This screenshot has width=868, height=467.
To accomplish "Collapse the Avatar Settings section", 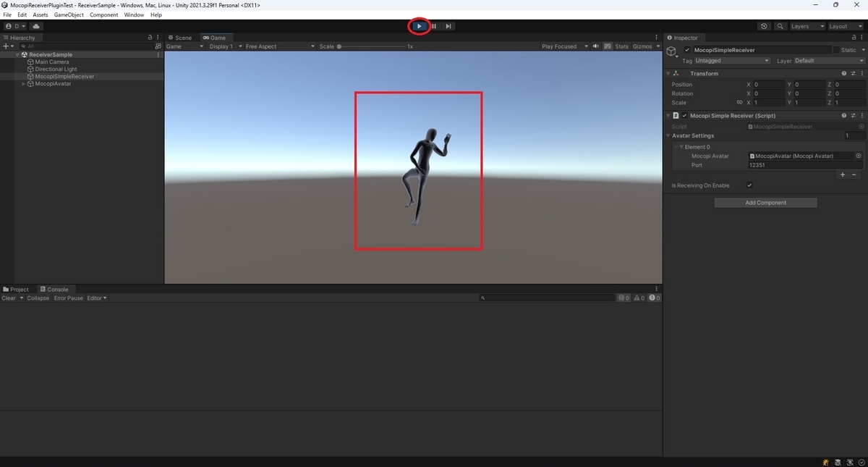I will coord(668,135).
